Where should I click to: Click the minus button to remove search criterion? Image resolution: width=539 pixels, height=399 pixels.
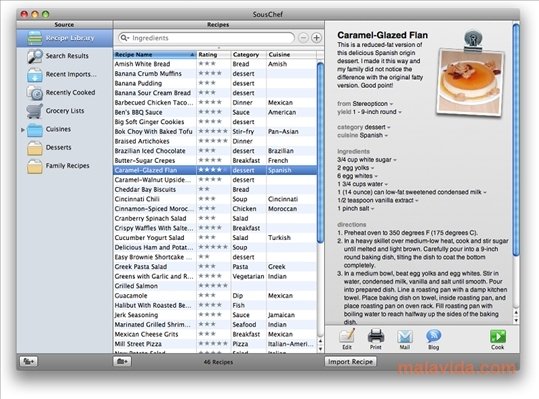point(303,38)
